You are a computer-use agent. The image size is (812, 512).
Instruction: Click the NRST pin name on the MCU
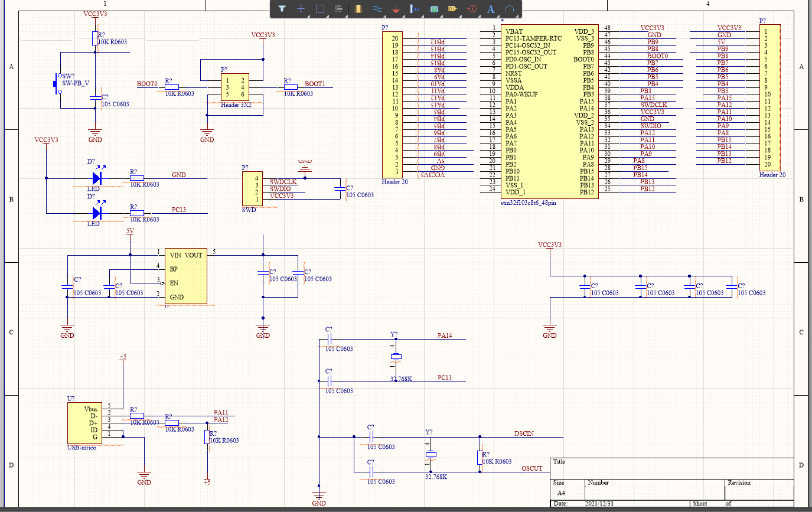pos(514,73)
